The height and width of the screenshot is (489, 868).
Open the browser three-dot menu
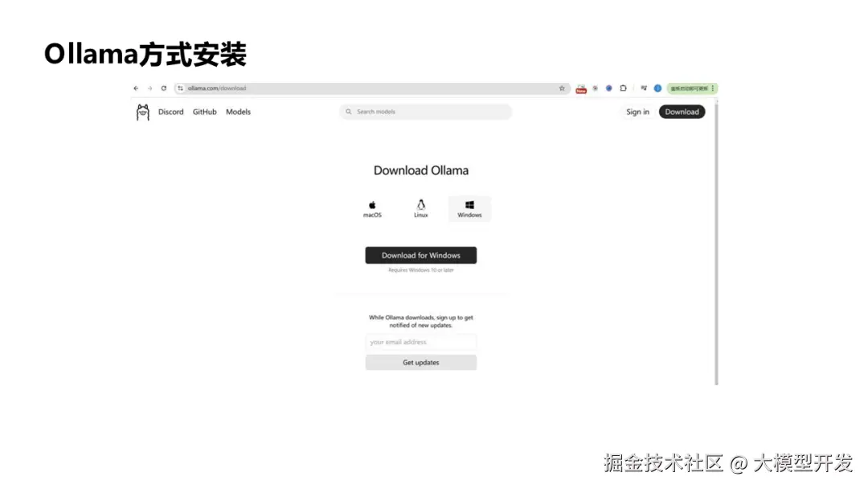click(713, 88)
